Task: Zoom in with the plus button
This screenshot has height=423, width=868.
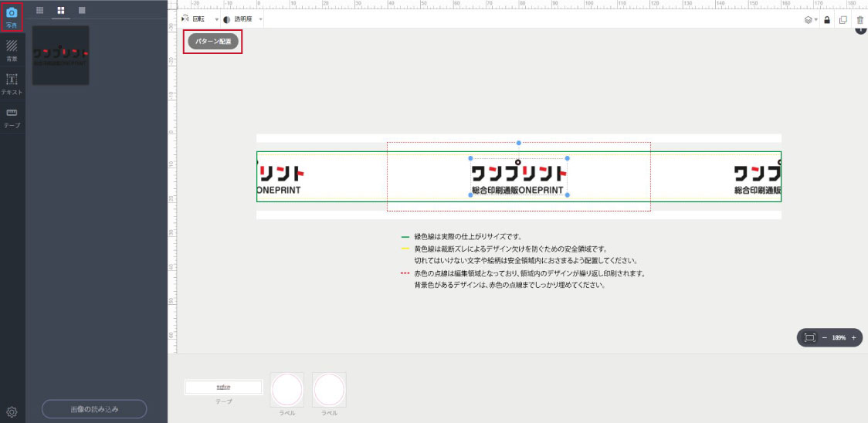Action: (853, 338)
